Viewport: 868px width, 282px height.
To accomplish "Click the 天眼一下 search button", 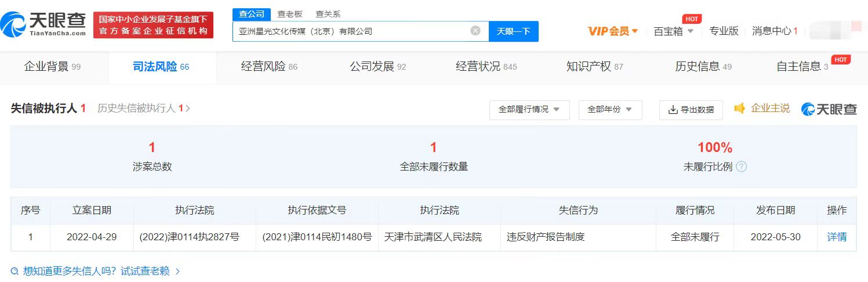I will point(514,31).
